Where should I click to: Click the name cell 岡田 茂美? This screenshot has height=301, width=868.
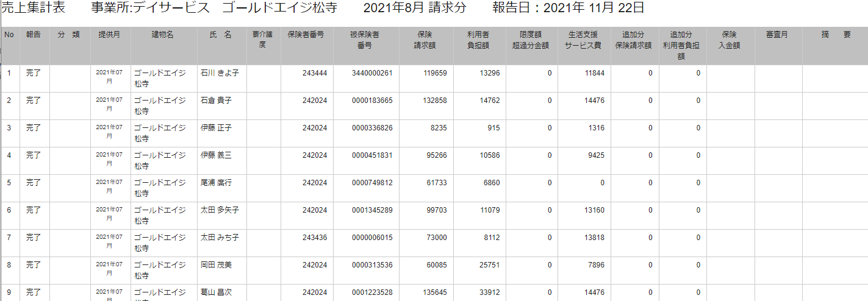[x=216, y=265]
